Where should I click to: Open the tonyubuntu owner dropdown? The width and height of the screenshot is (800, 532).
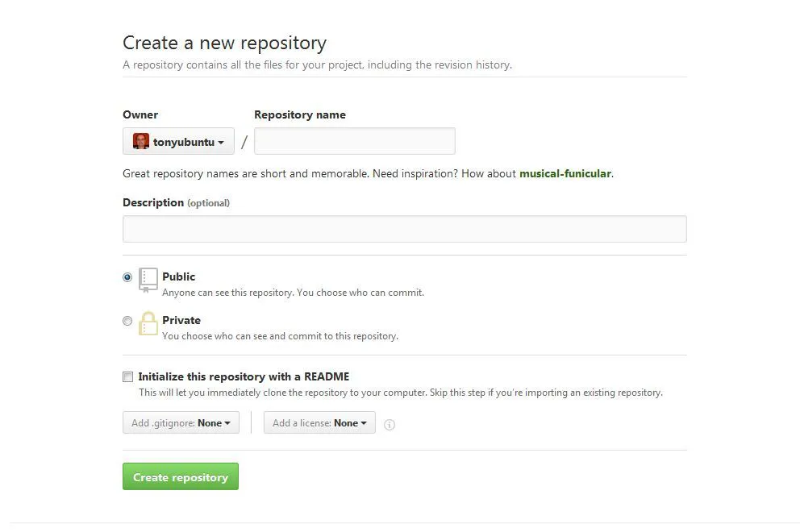tap(178, 140)
